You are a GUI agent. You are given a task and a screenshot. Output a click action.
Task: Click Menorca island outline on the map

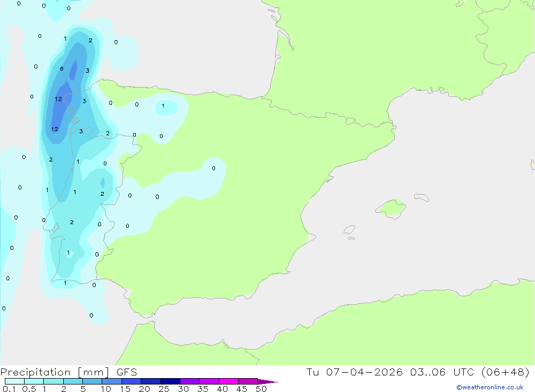tap(422, 197)
